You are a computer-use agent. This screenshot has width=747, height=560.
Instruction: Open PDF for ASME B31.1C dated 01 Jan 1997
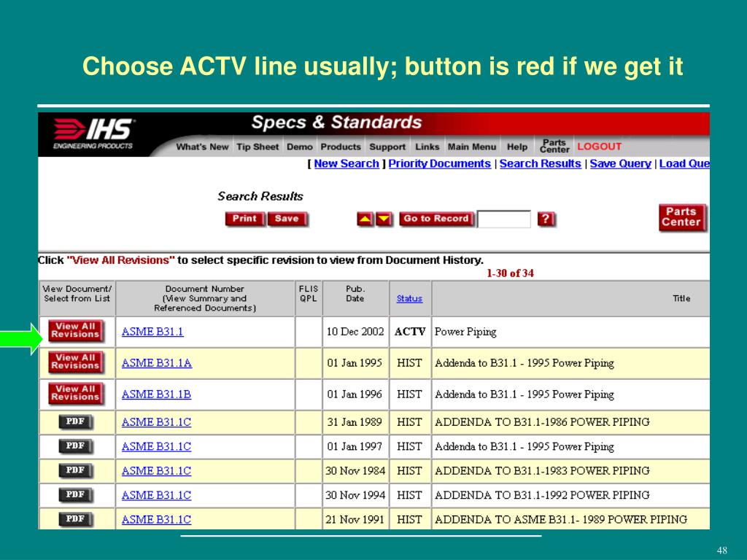click(x=76, y=446)
